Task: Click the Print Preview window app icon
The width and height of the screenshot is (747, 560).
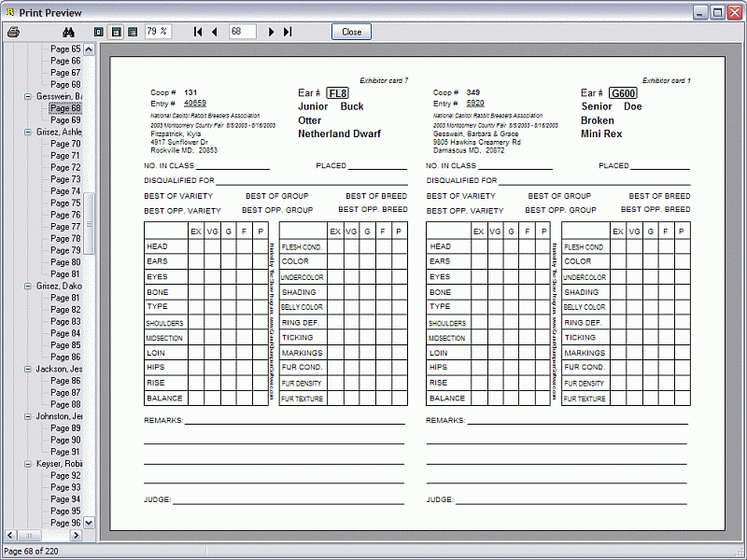Action: click(10, 12)
